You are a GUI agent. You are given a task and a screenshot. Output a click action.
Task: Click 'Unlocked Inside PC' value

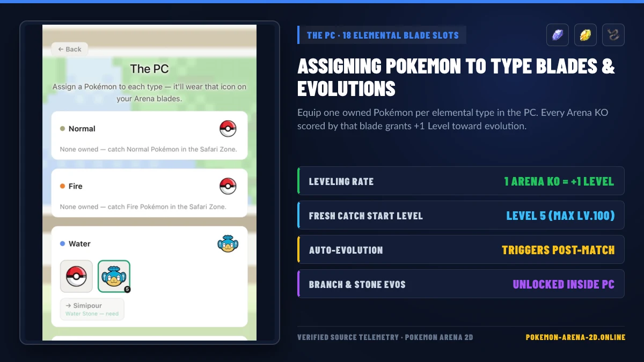pyautogui.click(x=563, y=284)
